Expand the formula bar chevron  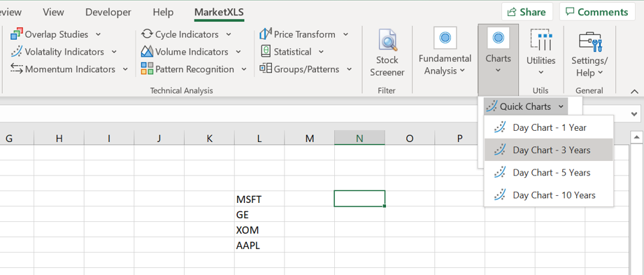pos(634,114)
